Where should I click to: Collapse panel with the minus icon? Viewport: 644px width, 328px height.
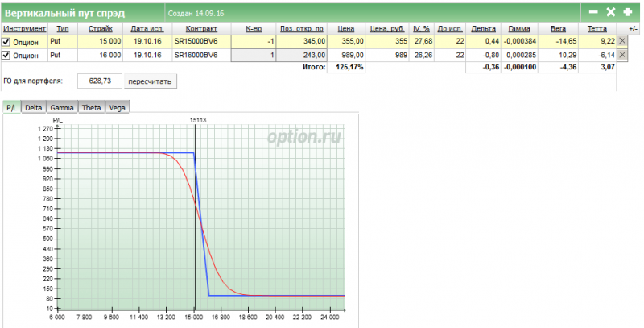tap(593, 12)
